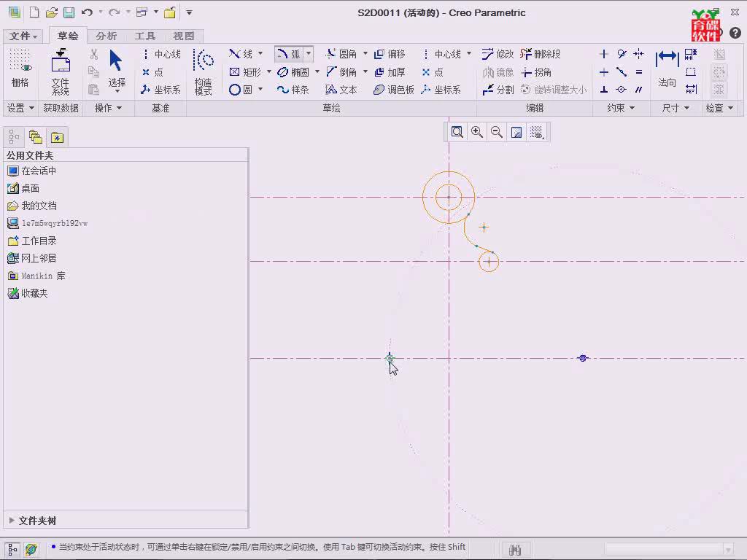
Task: Toggle the Grid (栅格) settings button
Action: [20, 69]
